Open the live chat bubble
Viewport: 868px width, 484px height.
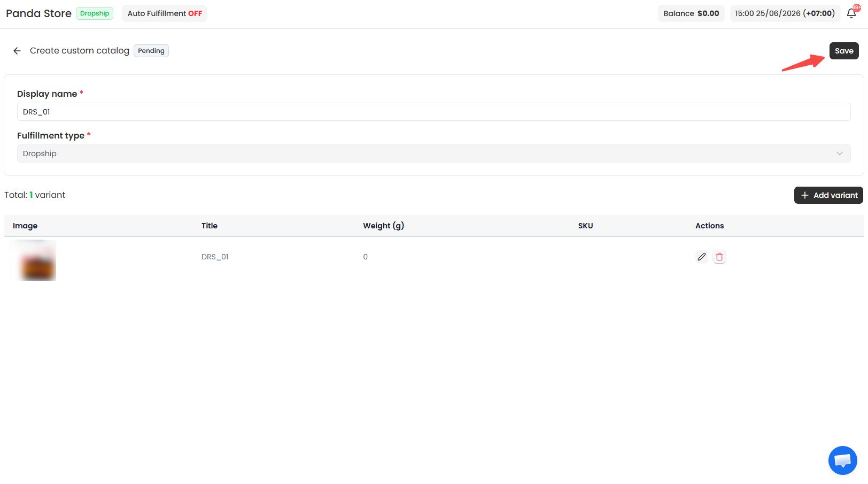(x=843, y=460)
